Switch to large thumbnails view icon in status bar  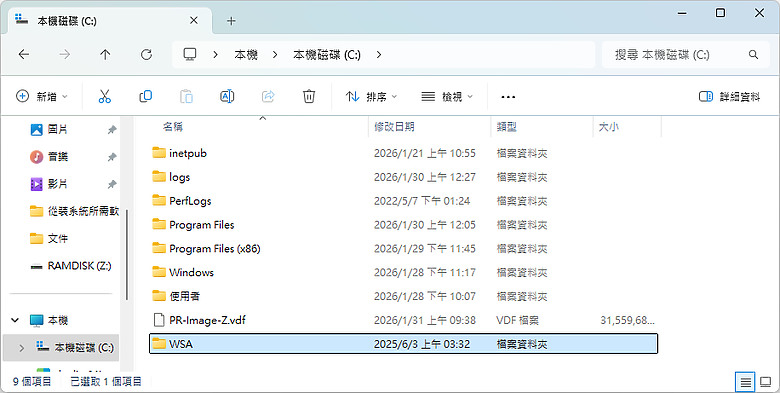766,382
